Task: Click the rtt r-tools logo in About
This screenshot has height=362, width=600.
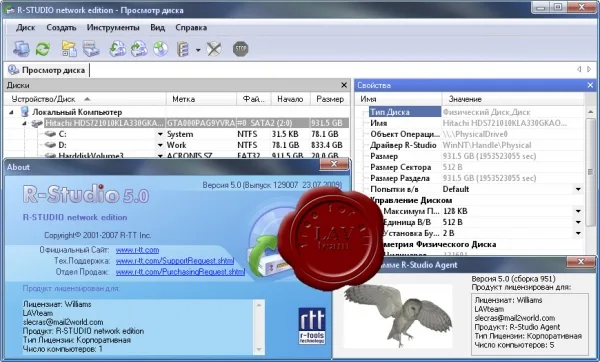Action: [312, 326]
